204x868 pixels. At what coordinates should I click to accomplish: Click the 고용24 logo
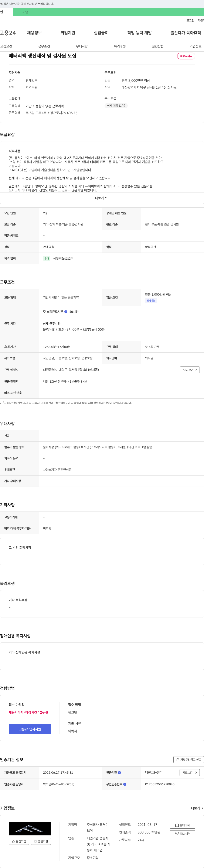(8, 33)
